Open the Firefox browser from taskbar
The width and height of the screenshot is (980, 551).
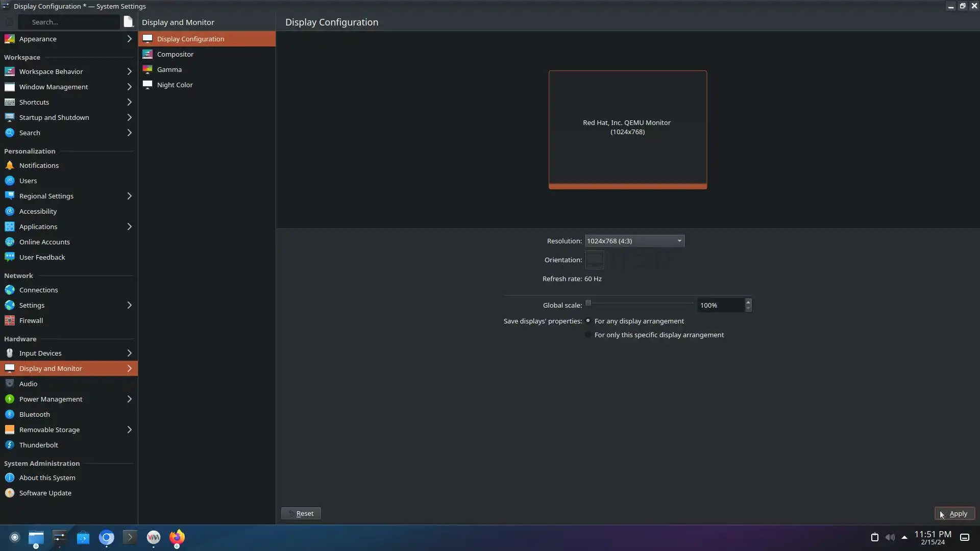coord(177,537)
